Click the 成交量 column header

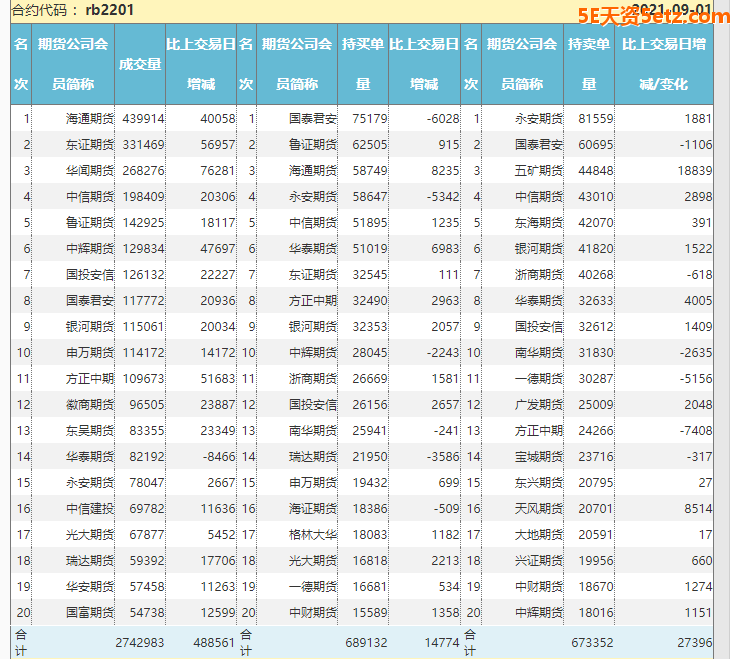140,64
